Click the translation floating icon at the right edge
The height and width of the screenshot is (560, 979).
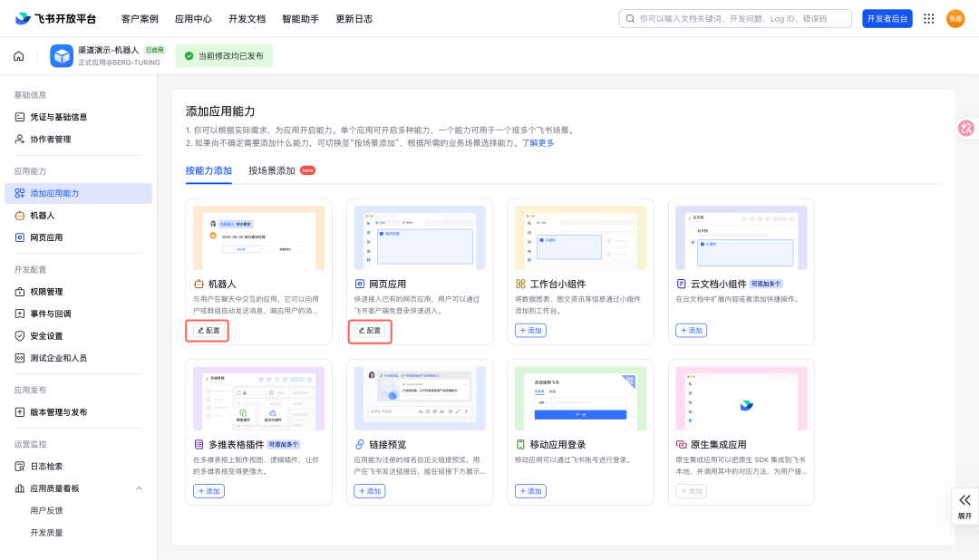966,128
